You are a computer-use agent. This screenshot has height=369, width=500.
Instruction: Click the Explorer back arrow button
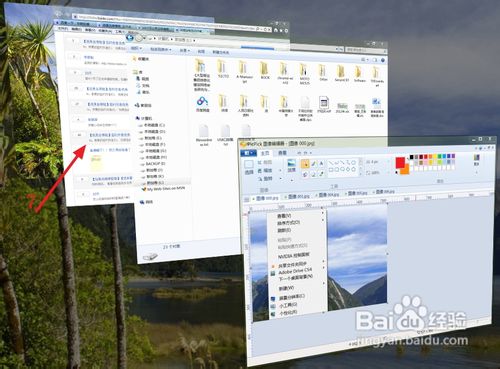130,37
